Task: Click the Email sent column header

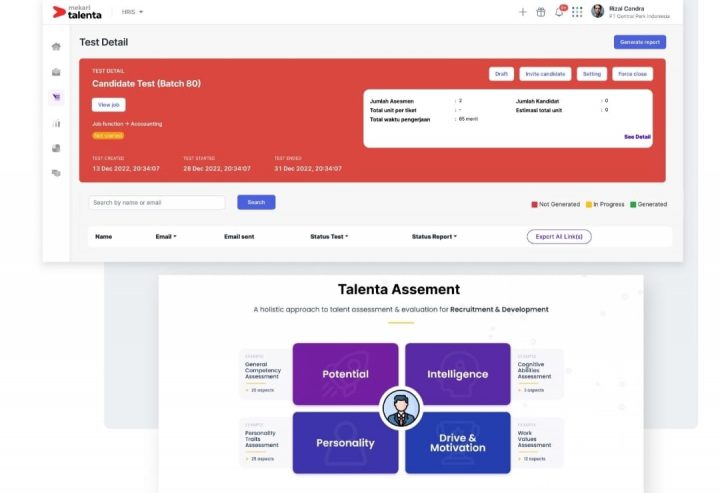Action: (x=239, y=236)
